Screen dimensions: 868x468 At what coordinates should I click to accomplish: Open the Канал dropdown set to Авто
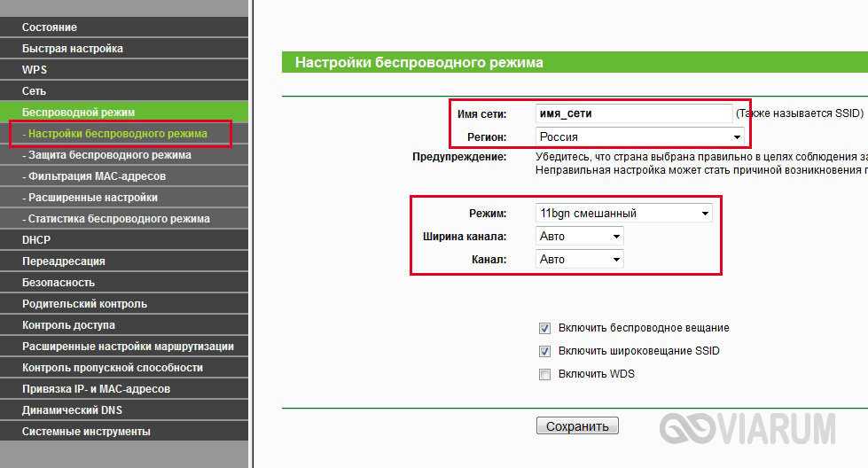(580, 260)
